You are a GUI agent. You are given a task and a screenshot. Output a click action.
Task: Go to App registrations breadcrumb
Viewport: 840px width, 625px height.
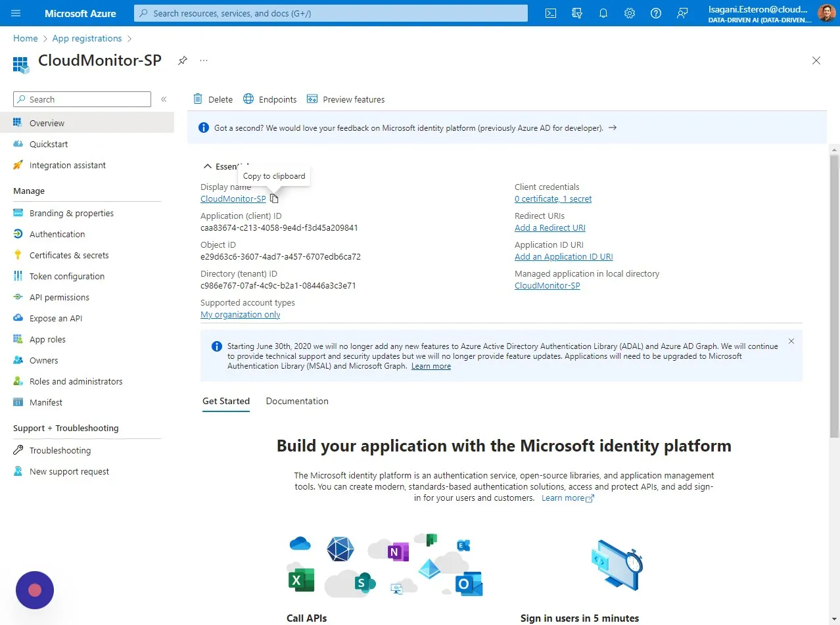pos(87,38)
